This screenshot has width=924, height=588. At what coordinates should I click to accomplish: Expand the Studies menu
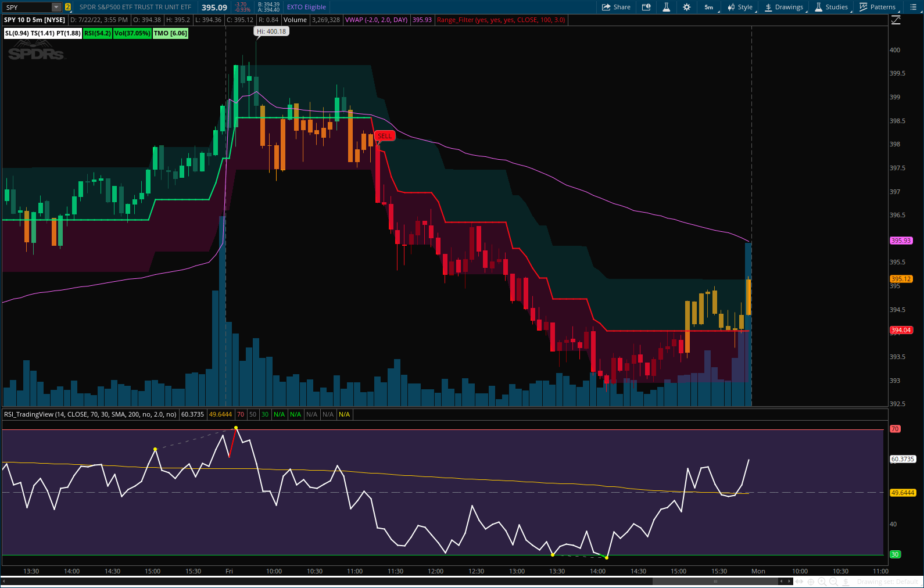coord(832,7)
